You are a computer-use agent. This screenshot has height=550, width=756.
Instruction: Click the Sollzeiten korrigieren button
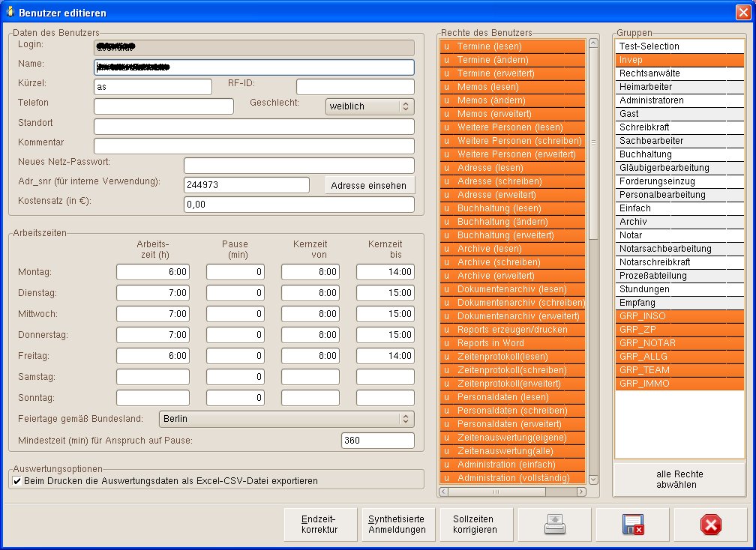click(476, 525)
